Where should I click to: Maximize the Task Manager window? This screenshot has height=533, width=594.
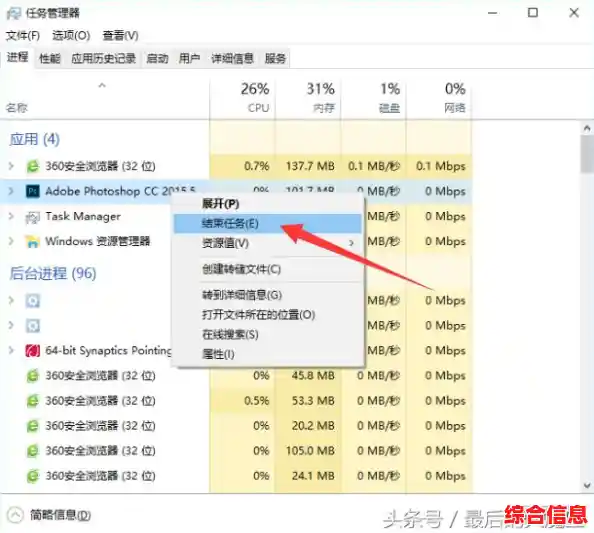pyautogui.click(x=533, y=13)
